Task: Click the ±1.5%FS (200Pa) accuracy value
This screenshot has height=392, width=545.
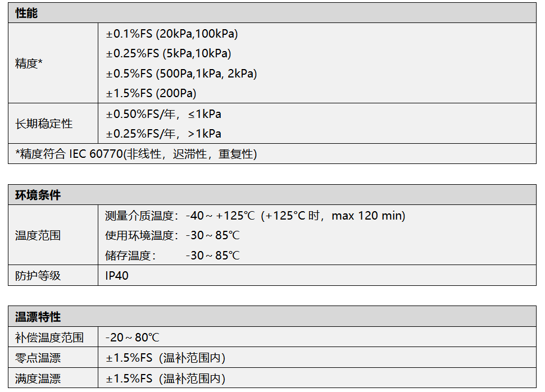Action: (x=151, y=93)
